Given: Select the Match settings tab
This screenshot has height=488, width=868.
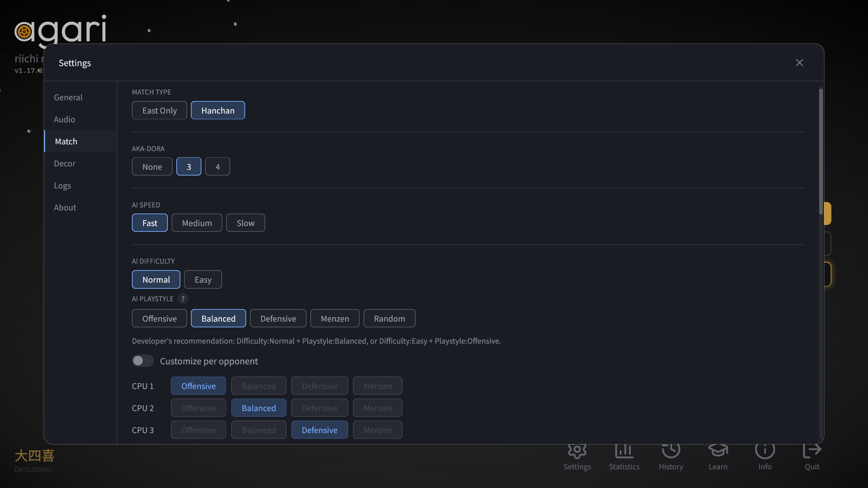Looking at the screenshot, I should 80,141.
